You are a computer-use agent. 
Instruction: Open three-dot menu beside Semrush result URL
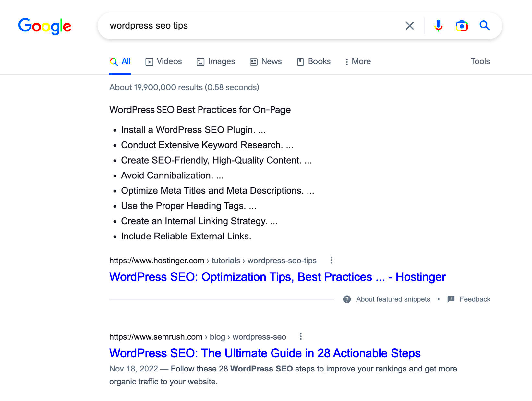click(301, 336)
